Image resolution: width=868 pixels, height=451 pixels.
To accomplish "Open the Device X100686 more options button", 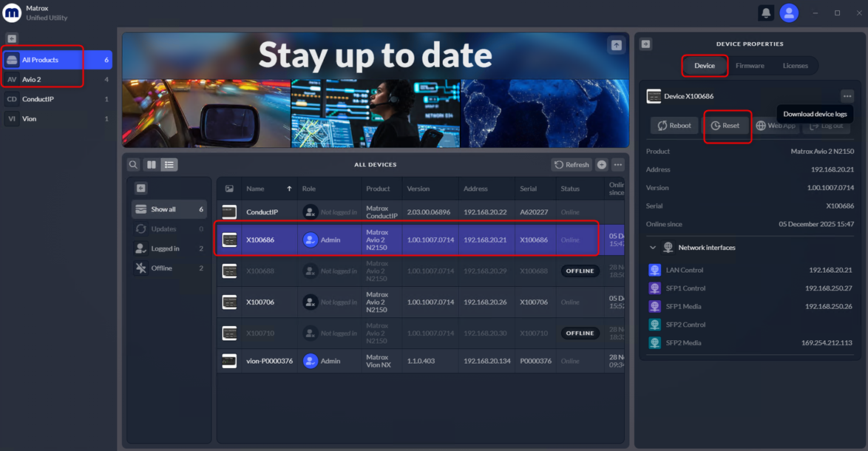I will (847, 96).
